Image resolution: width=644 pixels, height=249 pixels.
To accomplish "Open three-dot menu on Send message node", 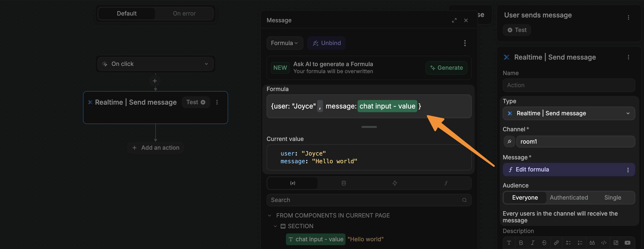I will (x=217, y=102).
